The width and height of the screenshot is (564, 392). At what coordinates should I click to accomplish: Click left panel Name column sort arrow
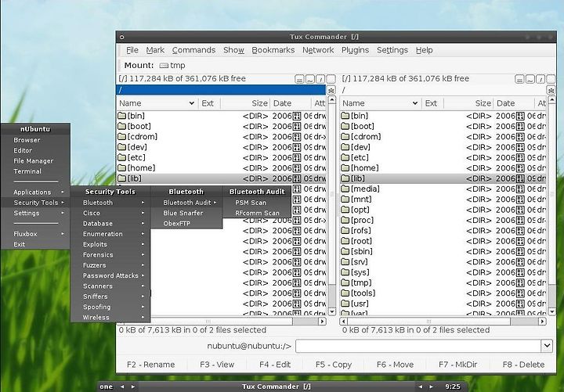(x=192, y=103)
